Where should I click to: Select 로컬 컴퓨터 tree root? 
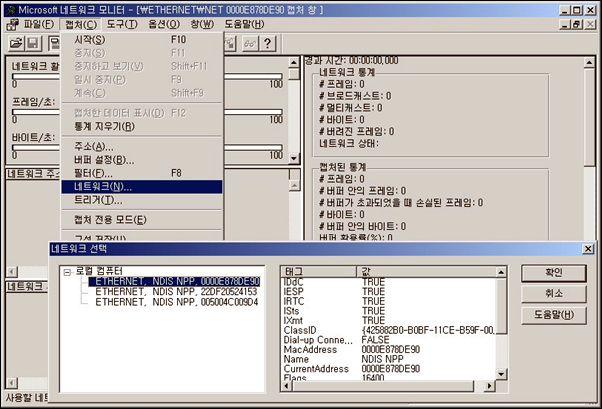[99, 271]
